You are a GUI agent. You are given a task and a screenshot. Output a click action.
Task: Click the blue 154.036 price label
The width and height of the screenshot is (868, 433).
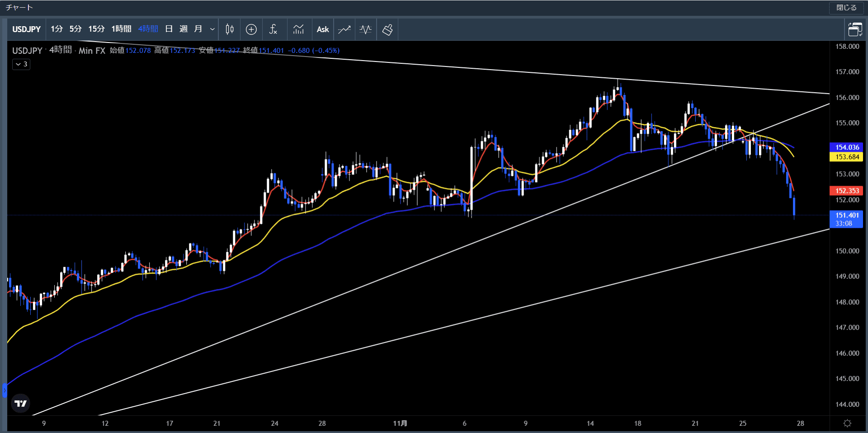click(x=846, y=147)
